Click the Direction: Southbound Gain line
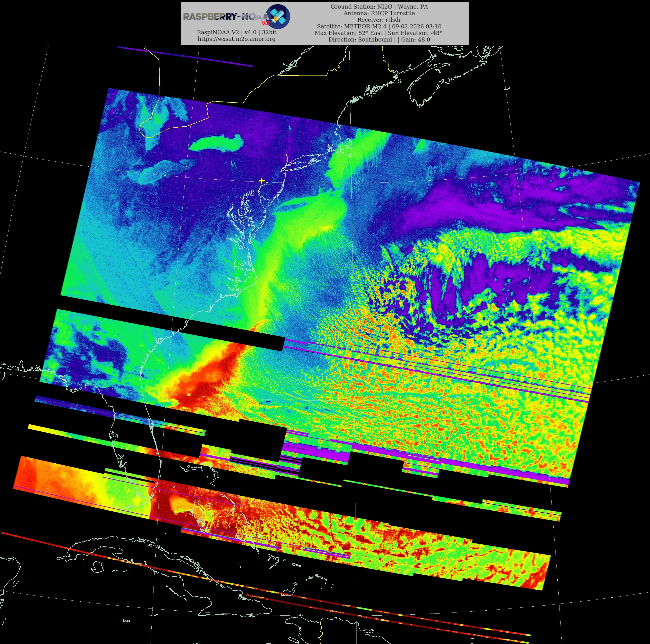Image resolution: width=650 pixels, height=644 pixels. click(379, 39)
